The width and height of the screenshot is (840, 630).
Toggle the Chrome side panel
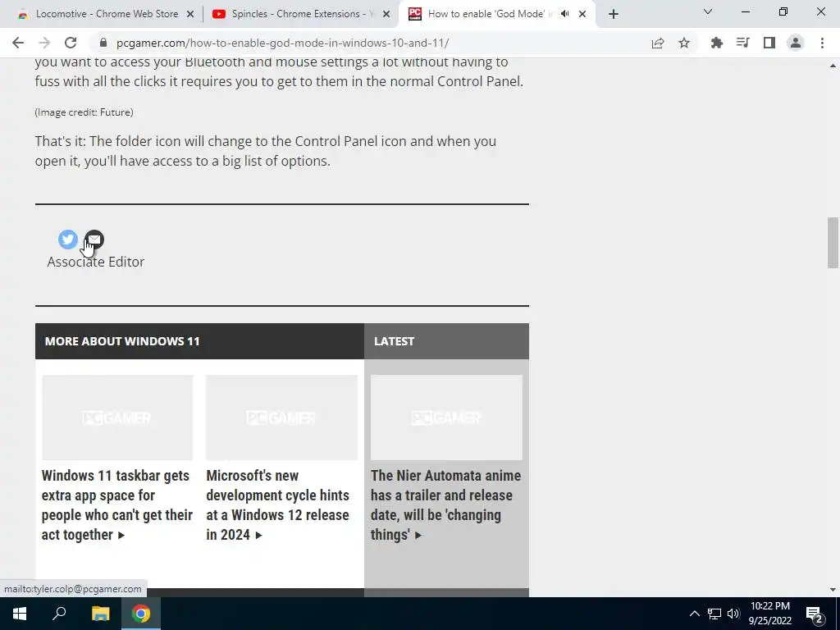coord(769,43)
